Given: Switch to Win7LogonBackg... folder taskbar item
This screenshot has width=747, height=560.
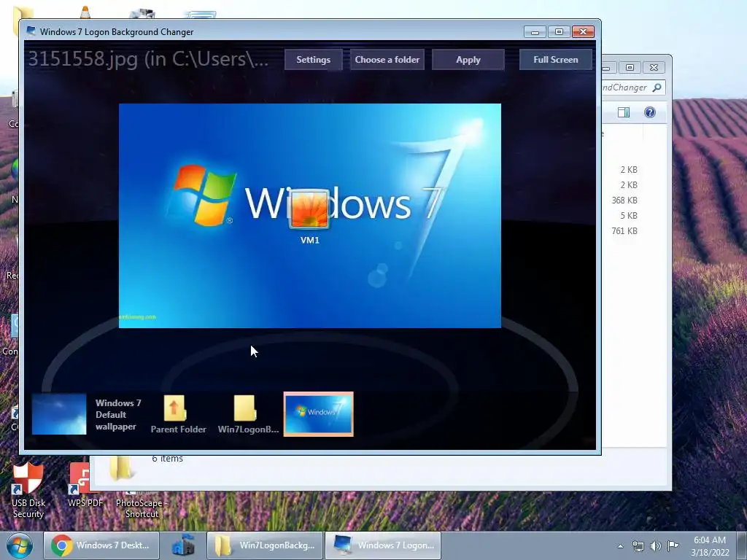Looking at the screenshot, I should pyautogui.click(x=265, y=545).
